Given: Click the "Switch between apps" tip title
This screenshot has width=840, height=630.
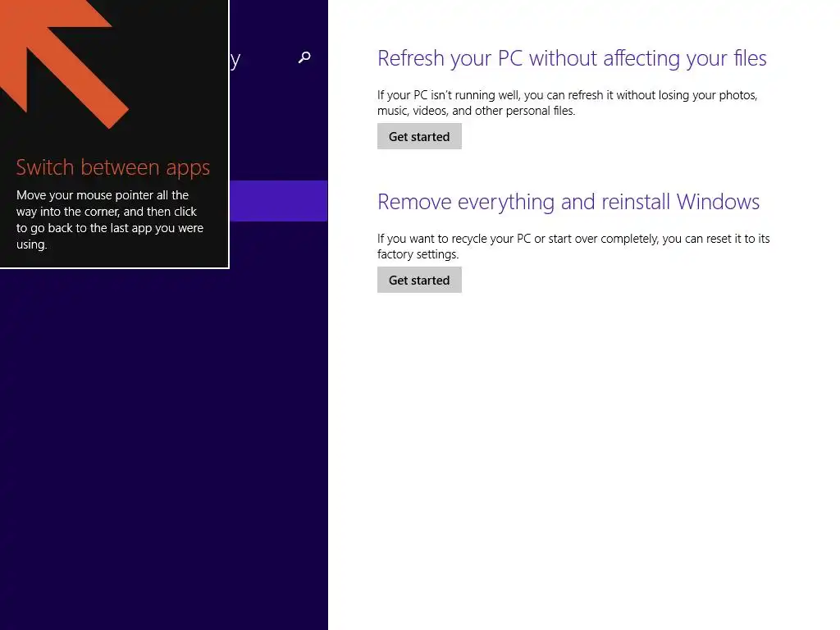Looking at the screenshot, I should 113,167.
